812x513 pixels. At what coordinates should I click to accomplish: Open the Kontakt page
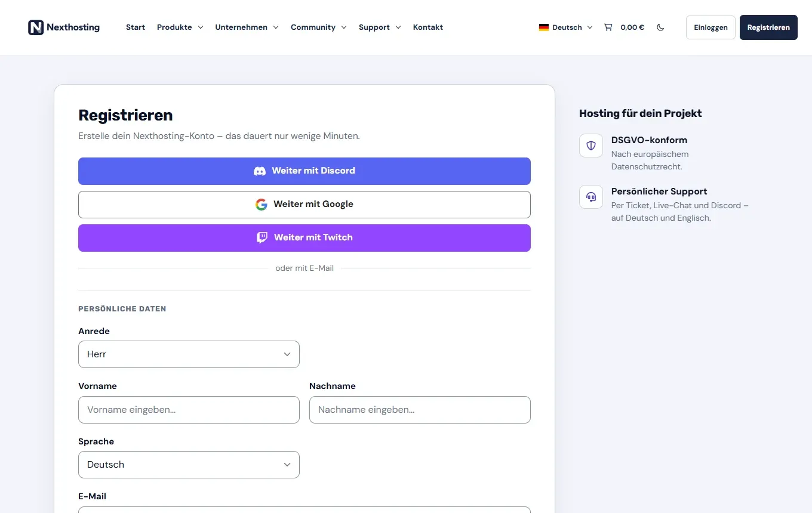click(x=428, y=27)
